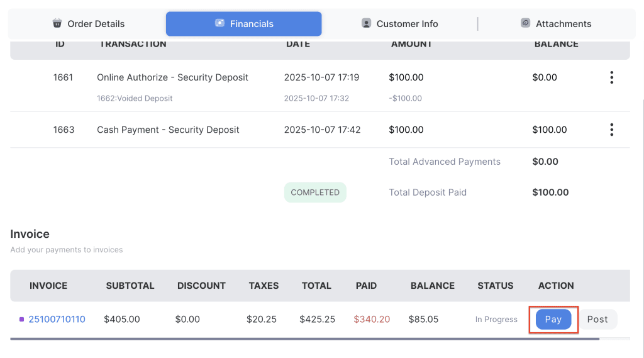Open three-dot menu for Cash Payment 1663

coord(611,130)
